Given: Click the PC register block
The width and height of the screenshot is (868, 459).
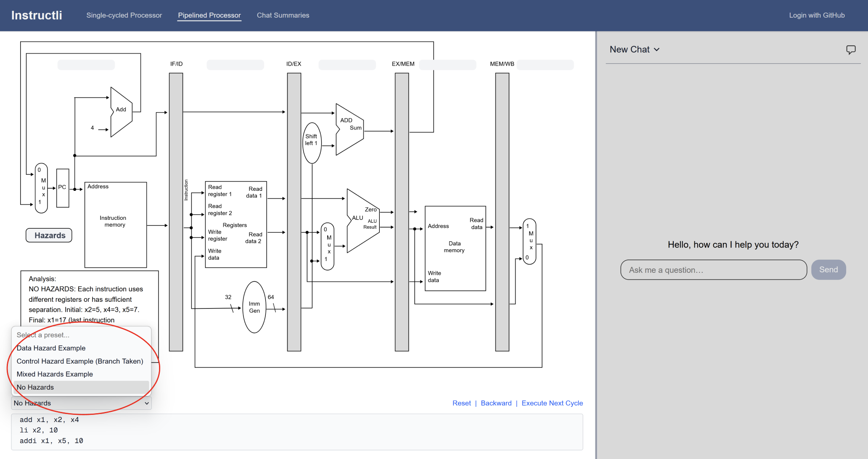Looking at the screenshot, I should click(63, 188).
